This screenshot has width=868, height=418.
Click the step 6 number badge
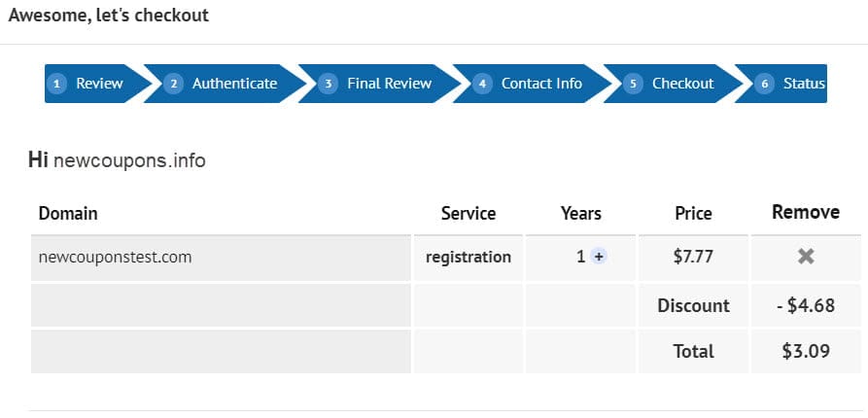[765, 84]
